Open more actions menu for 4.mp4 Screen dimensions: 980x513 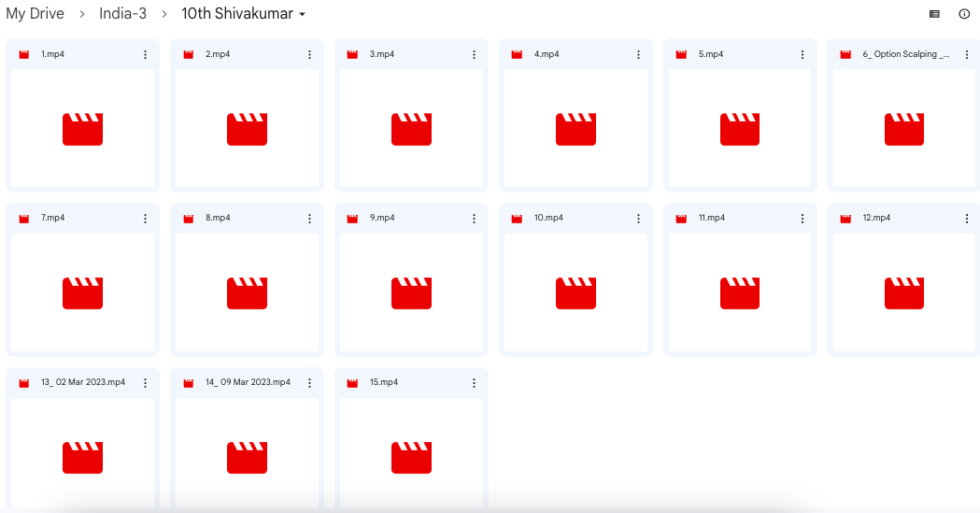point(638,54)
